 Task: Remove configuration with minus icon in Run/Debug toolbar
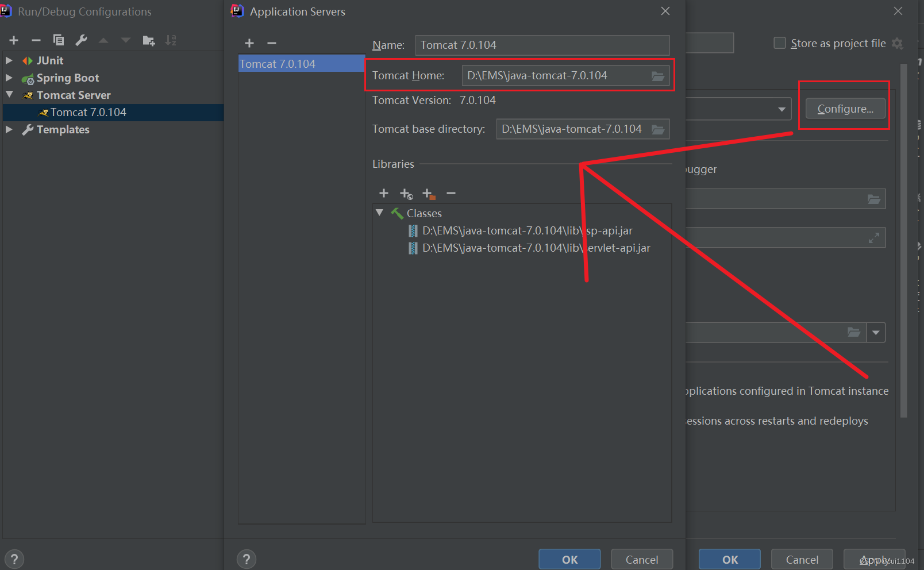36,40
